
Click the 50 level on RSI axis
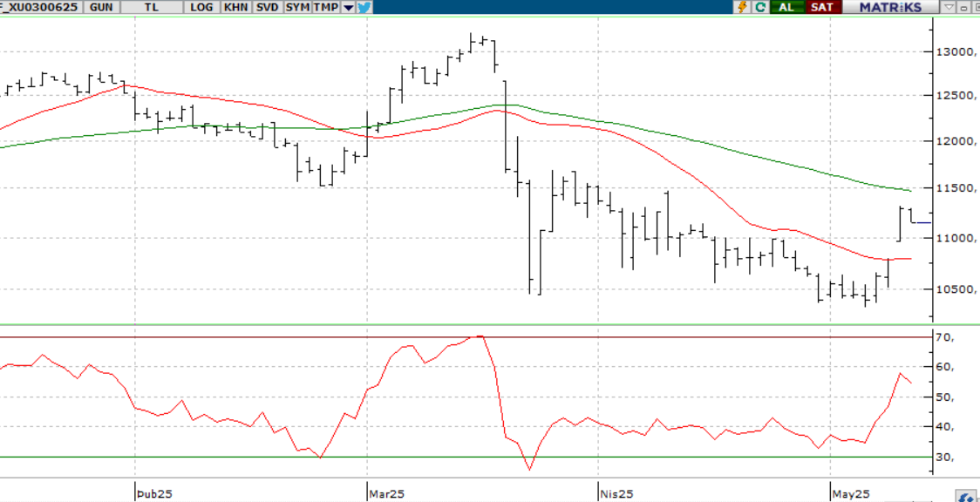944,397
